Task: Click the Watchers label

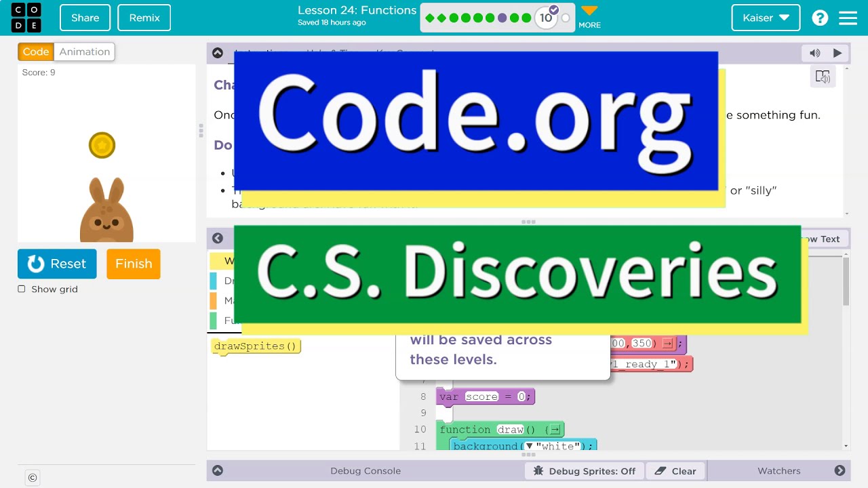Action: (779, 471)
